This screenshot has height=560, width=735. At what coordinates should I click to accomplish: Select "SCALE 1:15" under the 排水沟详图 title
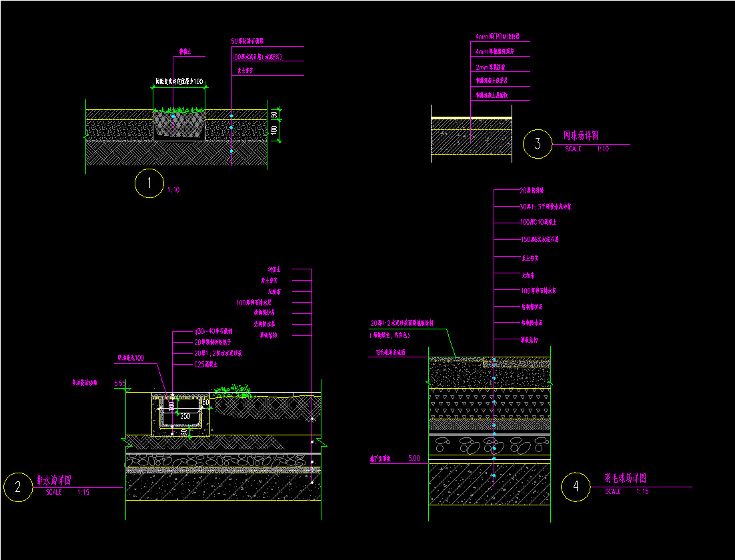pyautogui.click(x=67, y=492)
